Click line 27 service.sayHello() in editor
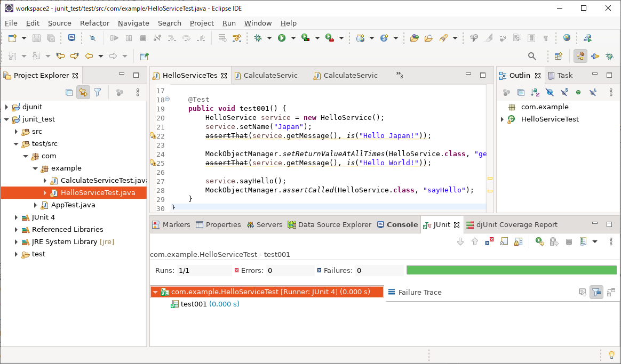 point(245,181)
